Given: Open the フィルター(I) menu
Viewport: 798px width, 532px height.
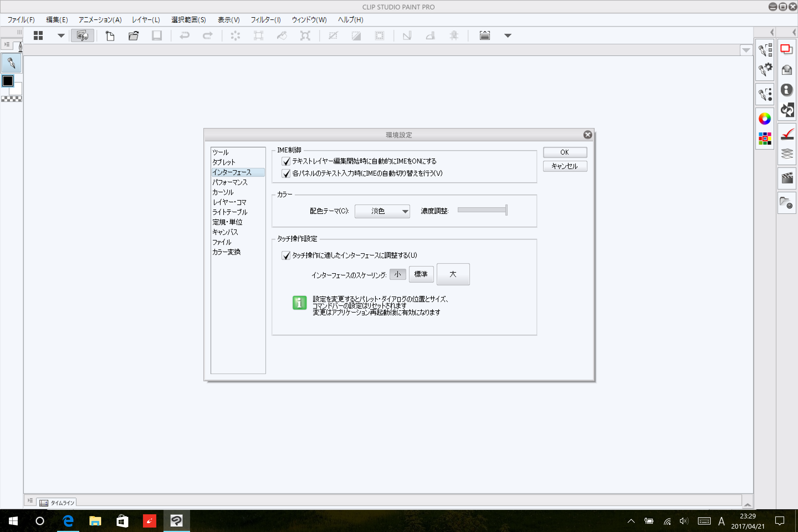Looking at the screenshot, I should [265, 20].
